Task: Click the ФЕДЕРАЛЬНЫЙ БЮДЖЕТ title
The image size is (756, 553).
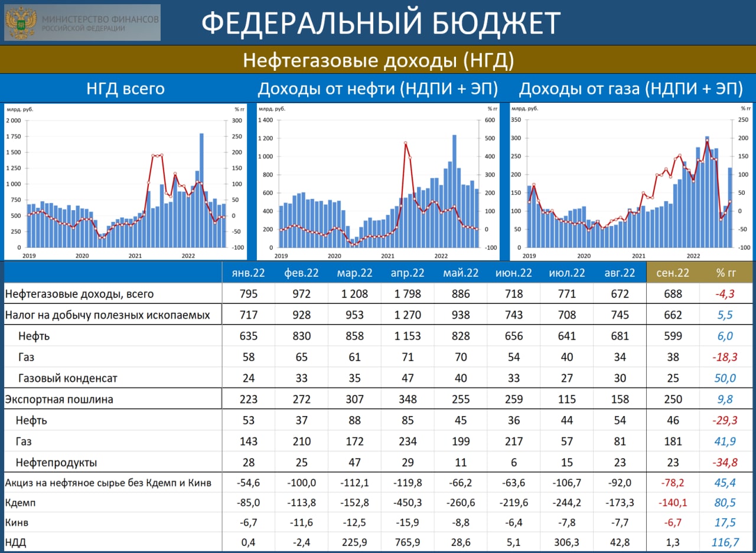Action: click(380, 24)
